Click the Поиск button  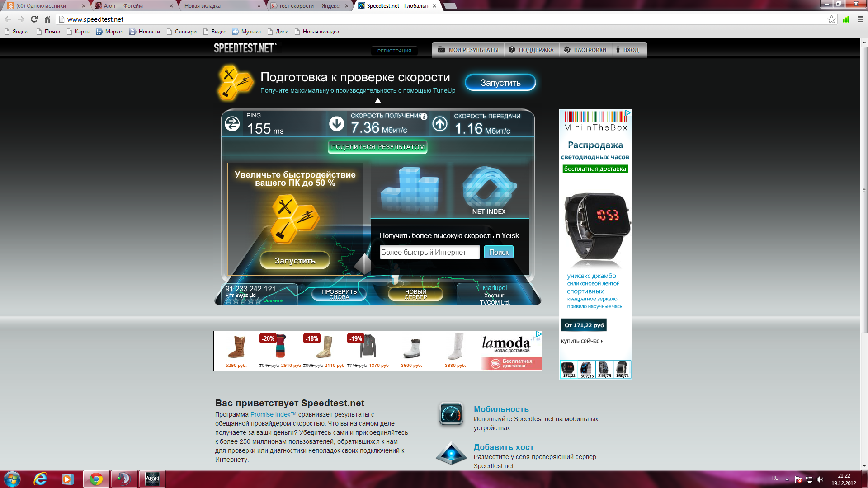tap(499, 252)
